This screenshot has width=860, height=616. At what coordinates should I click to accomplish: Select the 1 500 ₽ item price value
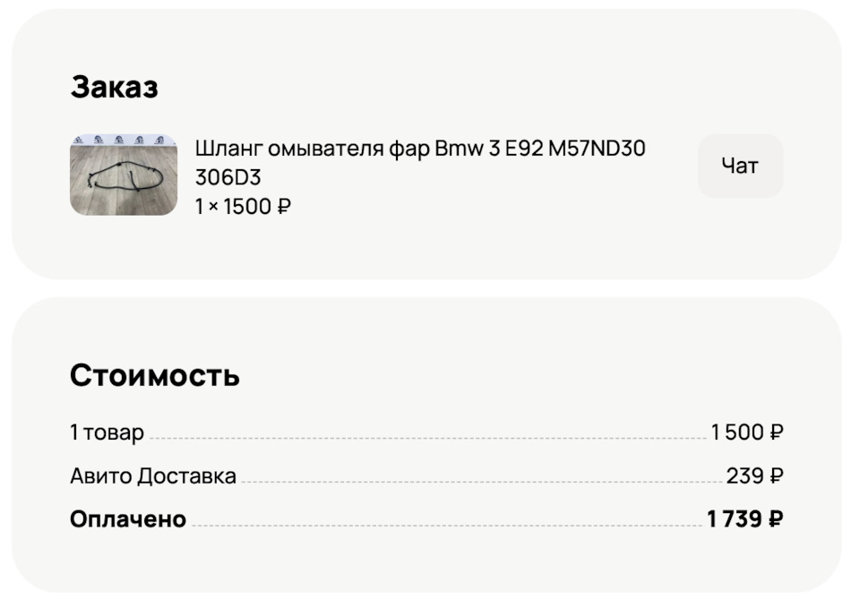[747, 432]
